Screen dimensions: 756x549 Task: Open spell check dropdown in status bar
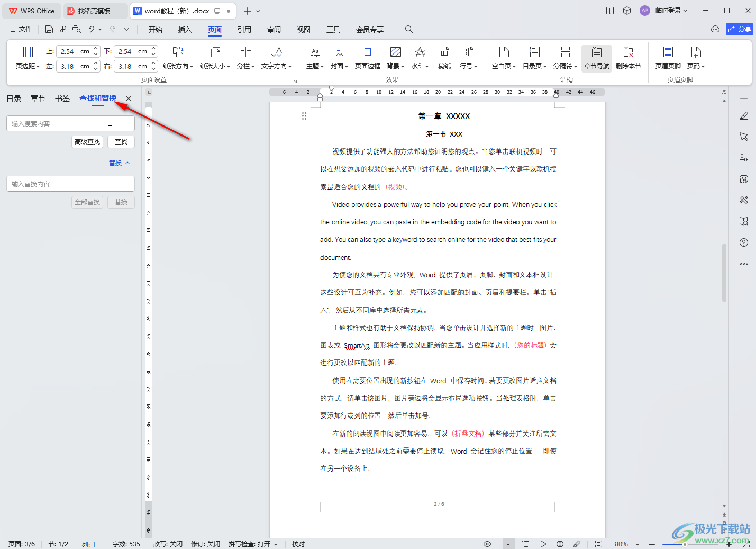tap(276, 544)
